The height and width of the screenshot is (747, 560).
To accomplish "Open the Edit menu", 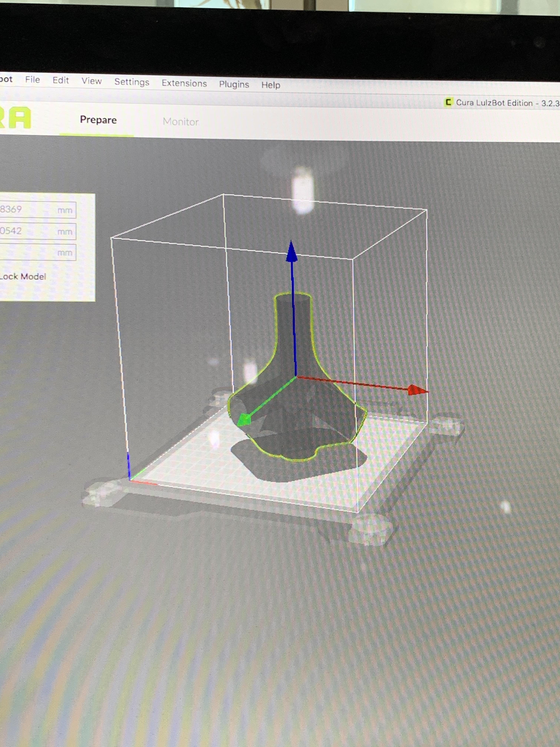I will click(x=60, y=80).
